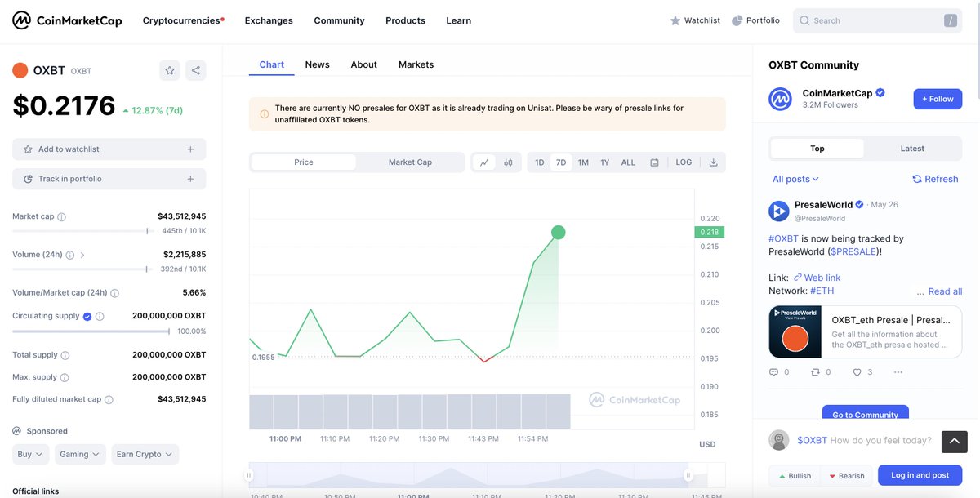The width and height of the screenshot is (980, 498).
Task: Click the Max. supply info icon
Action: (x=65, y=377)
